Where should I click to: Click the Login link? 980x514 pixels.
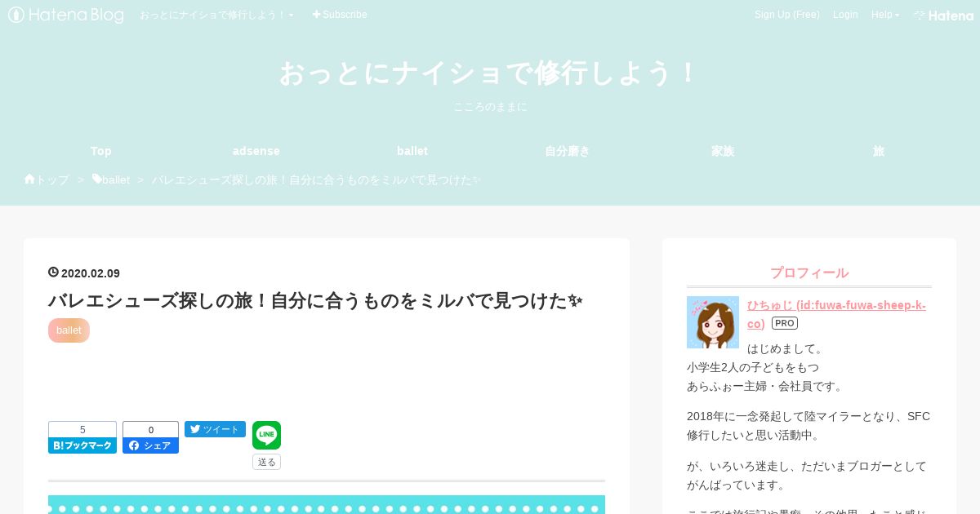pyautogui.click(x=845, y=15)
